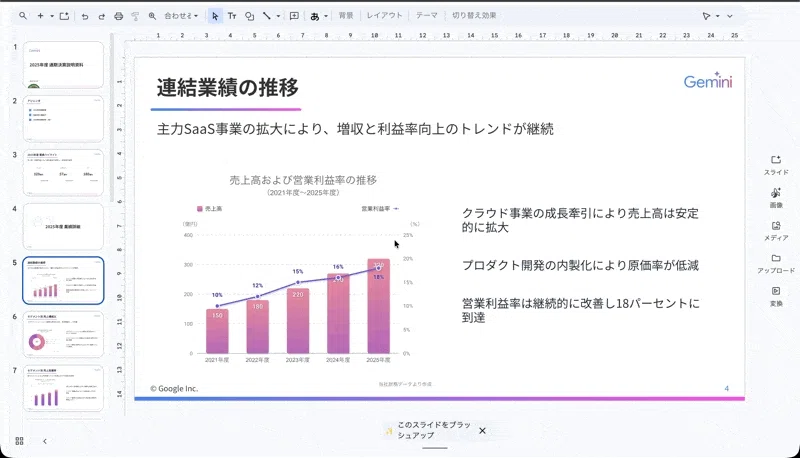Click the bullet starting クラウド事業の成長牽引

coord(580,220)
